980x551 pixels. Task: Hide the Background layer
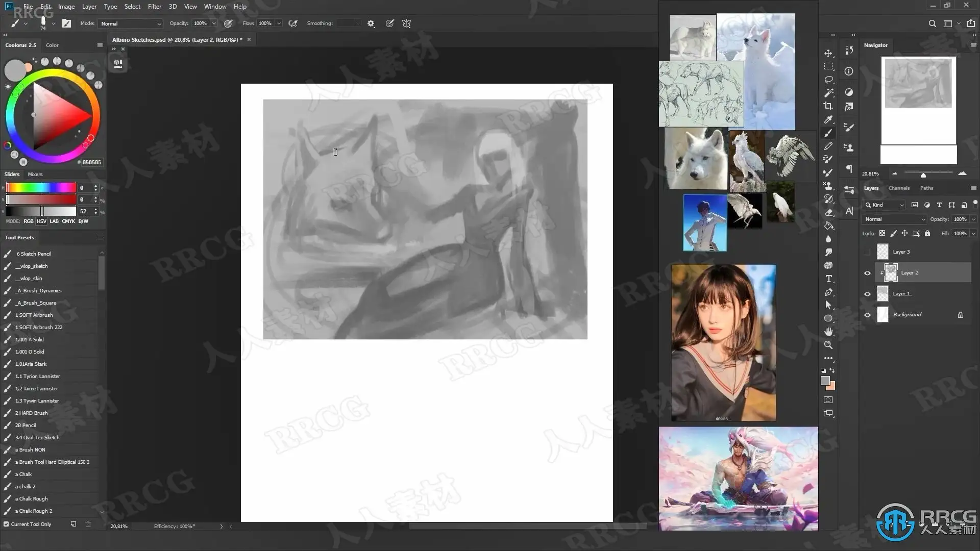[867, 315]
